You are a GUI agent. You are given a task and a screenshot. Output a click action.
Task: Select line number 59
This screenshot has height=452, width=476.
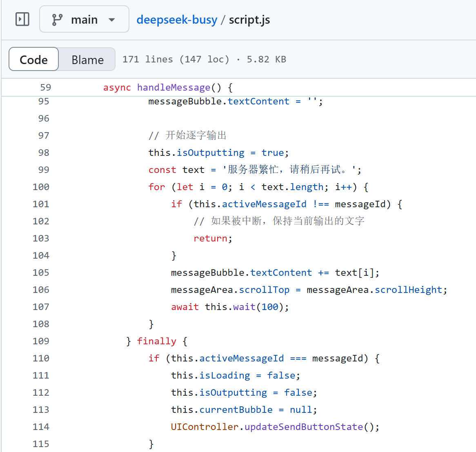[x=46, y=87]
